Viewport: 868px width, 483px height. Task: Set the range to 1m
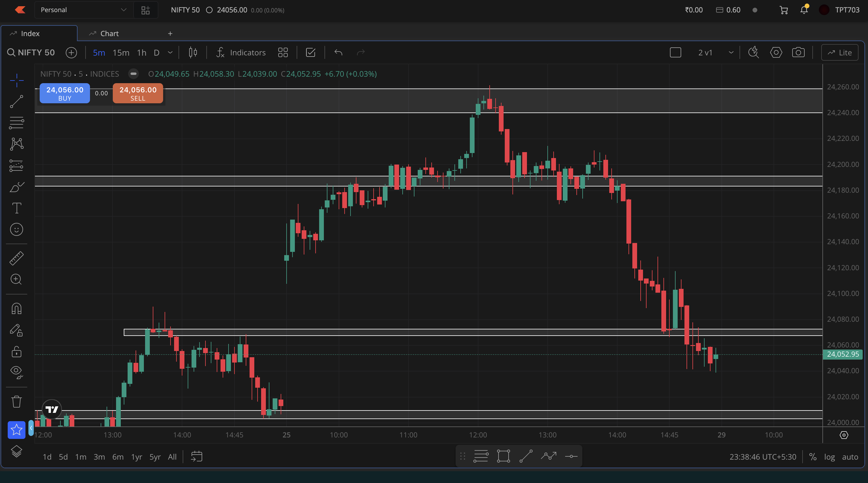tap(81, 457)
